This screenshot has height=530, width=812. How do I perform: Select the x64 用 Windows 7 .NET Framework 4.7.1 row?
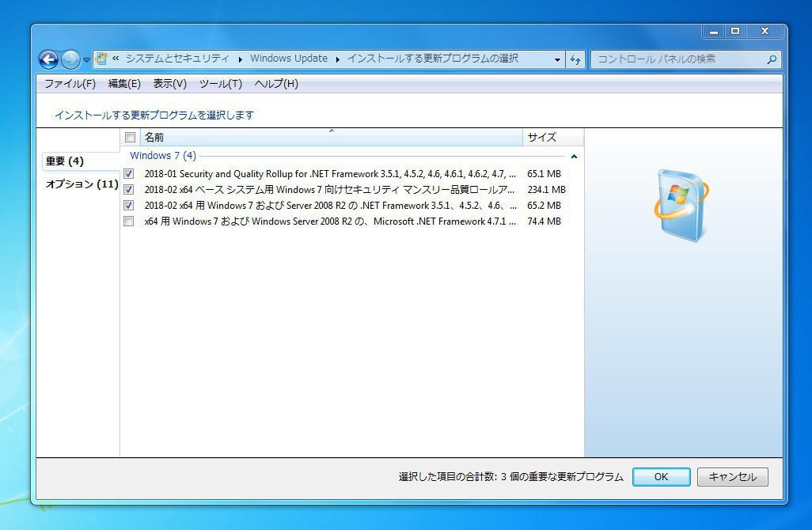click(330, 221)
